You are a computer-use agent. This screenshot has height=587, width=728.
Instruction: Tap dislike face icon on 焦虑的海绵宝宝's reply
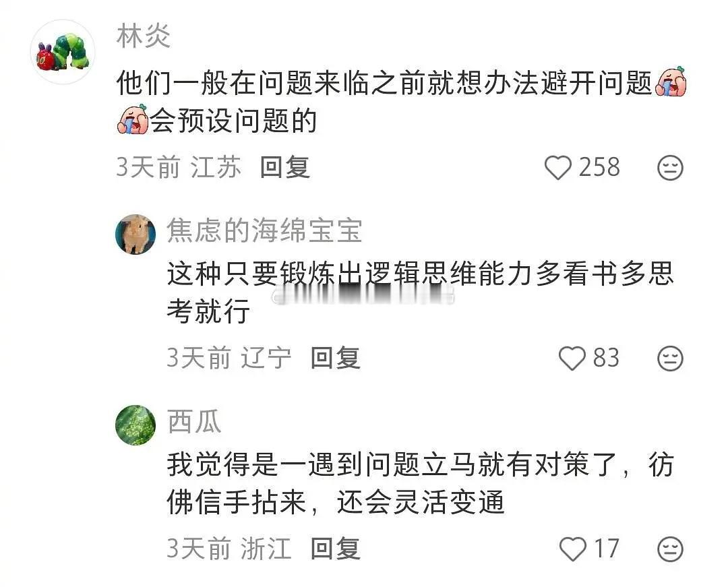(671, 359)
